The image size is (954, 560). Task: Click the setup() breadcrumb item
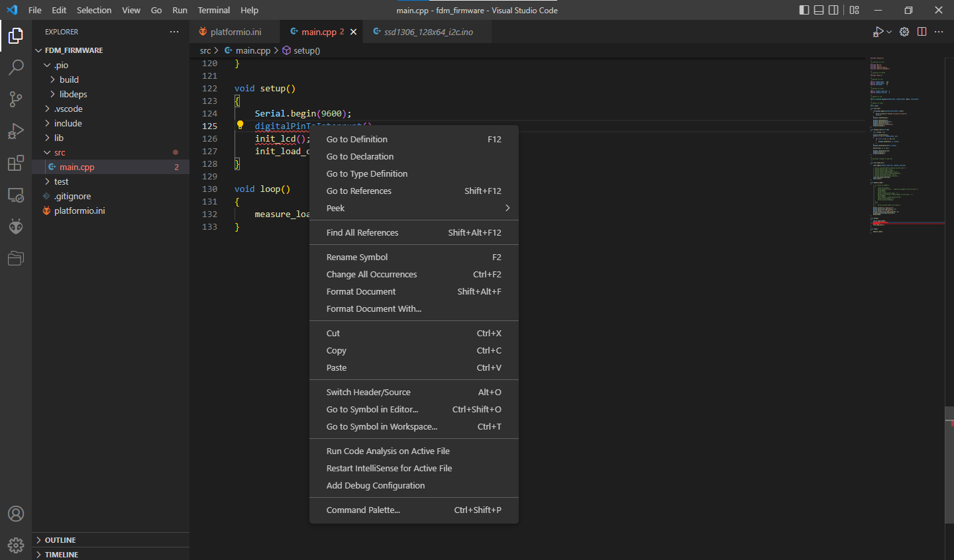click(301, 50)
